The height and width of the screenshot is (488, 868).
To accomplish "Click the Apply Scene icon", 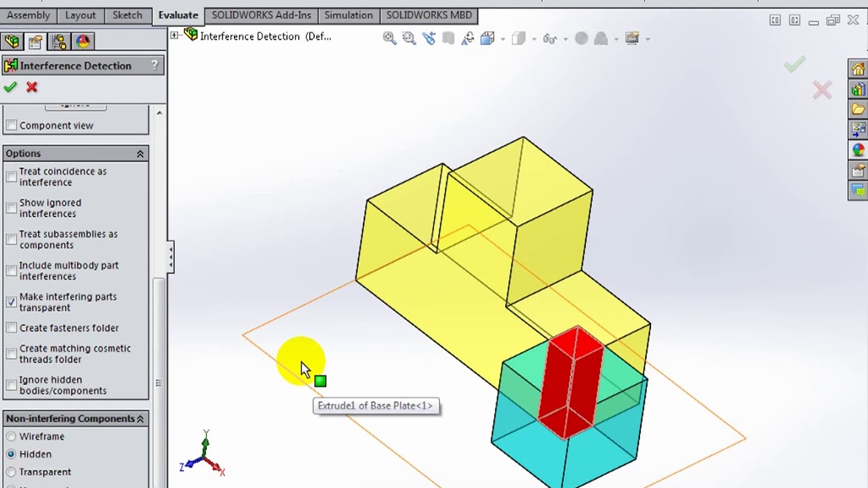I will tap(600, 39).
